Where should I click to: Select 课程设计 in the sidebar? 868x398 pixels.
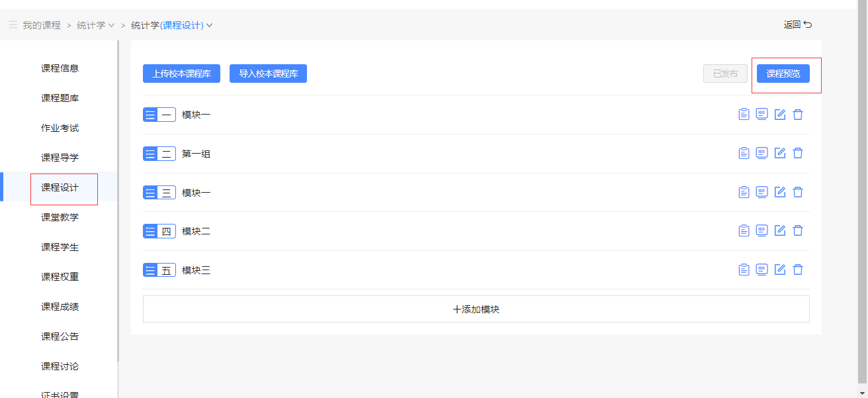coord(60,187)
